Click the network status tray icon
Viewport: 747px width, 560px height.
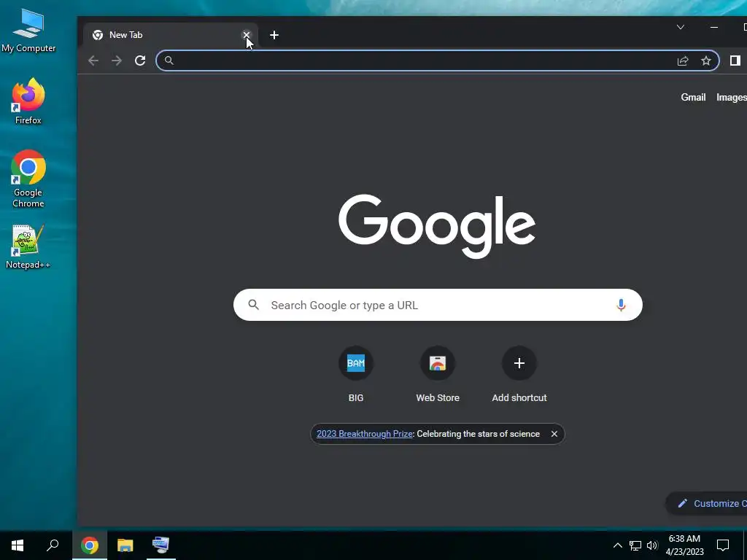[635, 545]
